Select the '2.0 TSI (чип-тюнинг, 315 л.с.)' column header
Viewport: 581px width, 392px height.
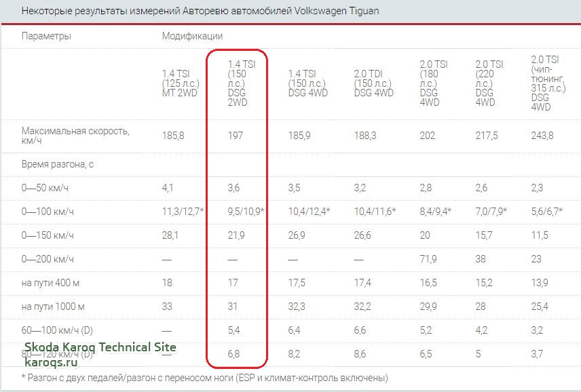(x=548, y=83)
